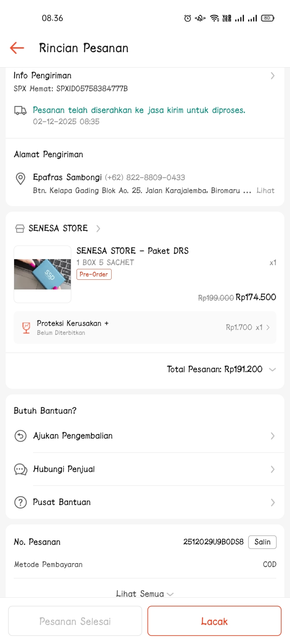Tap the Hubungi Penjual chat icon
Viewport: 290px width, 644px height.
tap(21, 469)
